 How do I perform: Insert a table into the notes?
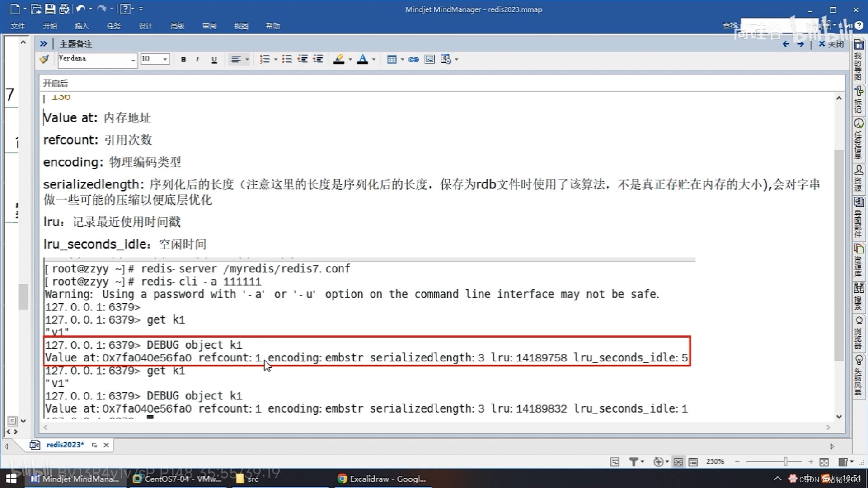pyautogui.click(x=391, y=60)
